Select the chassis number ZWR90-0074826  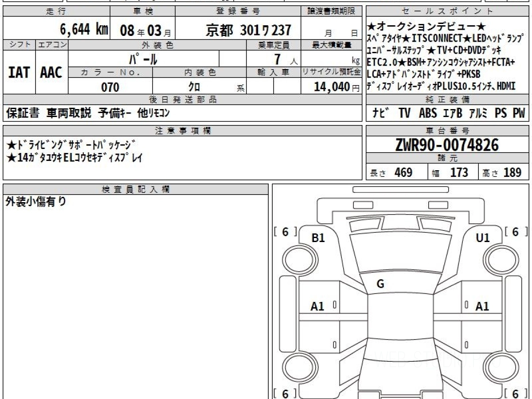(447, 145)
